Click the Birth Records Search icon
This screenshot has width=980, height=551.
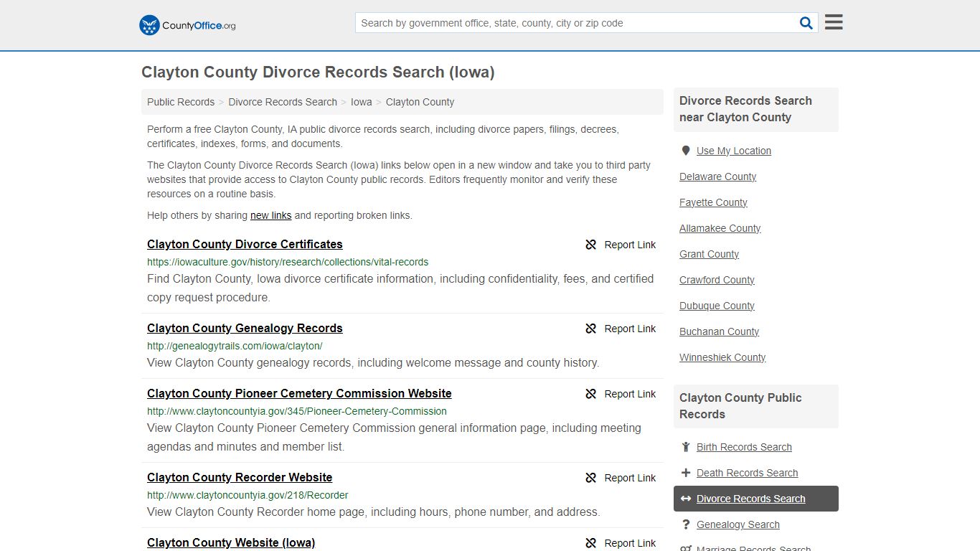pyautogui.click(x=686, y=447)
